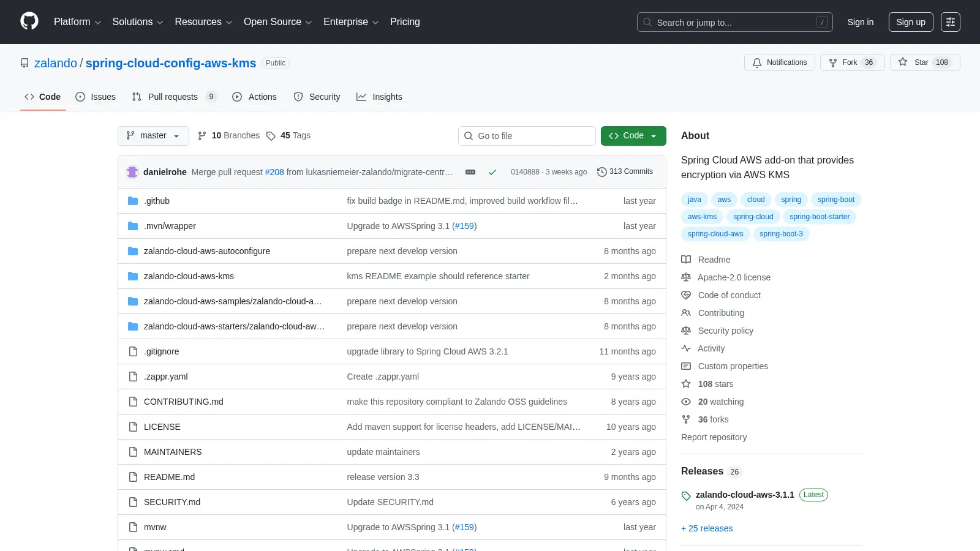Open the SECURITY.md file
This screenshot has height=551, width=980.
click(172, 502)
